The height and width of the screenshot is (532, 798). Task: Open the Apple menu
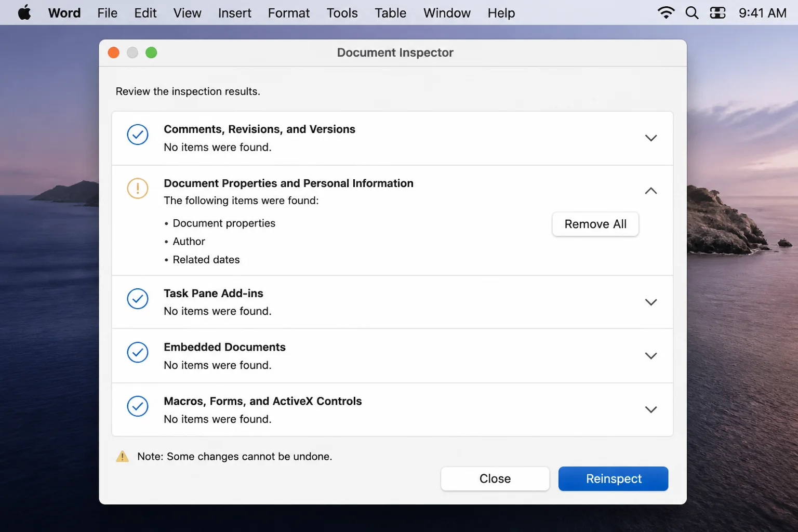pyautogui.click(x=24, y=12)
